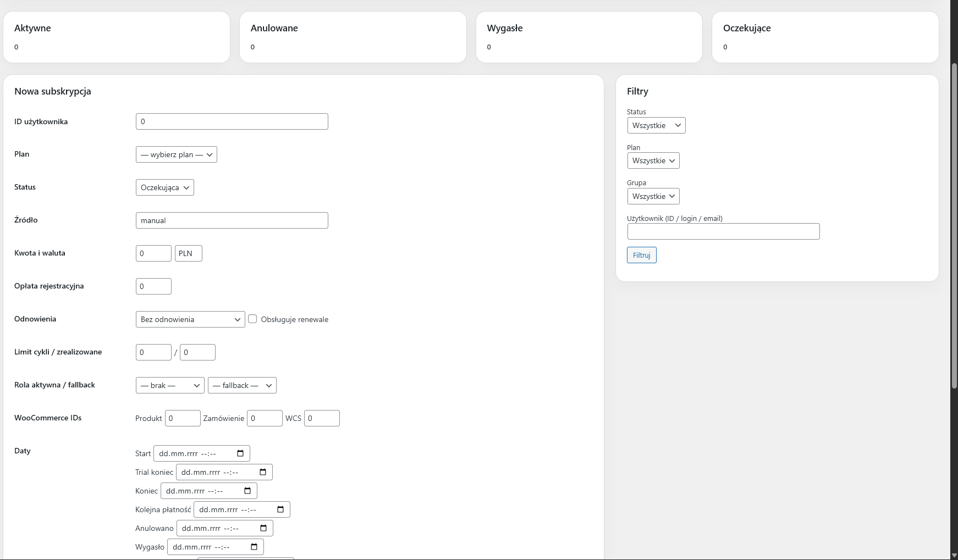Open the Wygasło date calendar icon
The image size is (958, 560).
point(254,546)
